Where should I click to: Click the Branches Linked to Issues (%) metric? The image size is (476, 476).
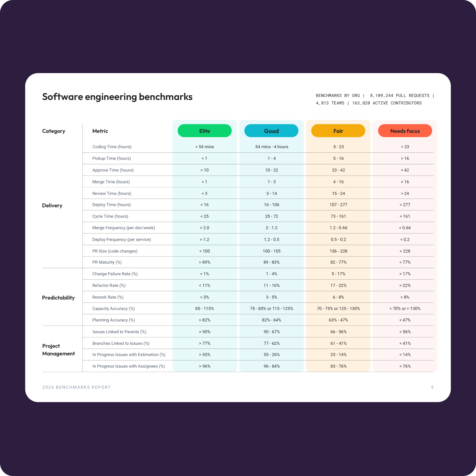click(x=121, y=343)
